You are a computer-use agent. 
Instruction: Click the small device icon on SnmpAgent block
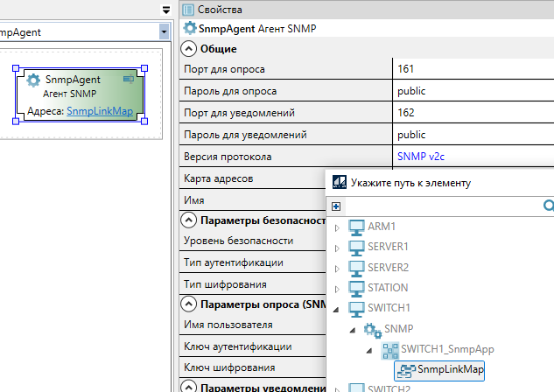point(129,80)
